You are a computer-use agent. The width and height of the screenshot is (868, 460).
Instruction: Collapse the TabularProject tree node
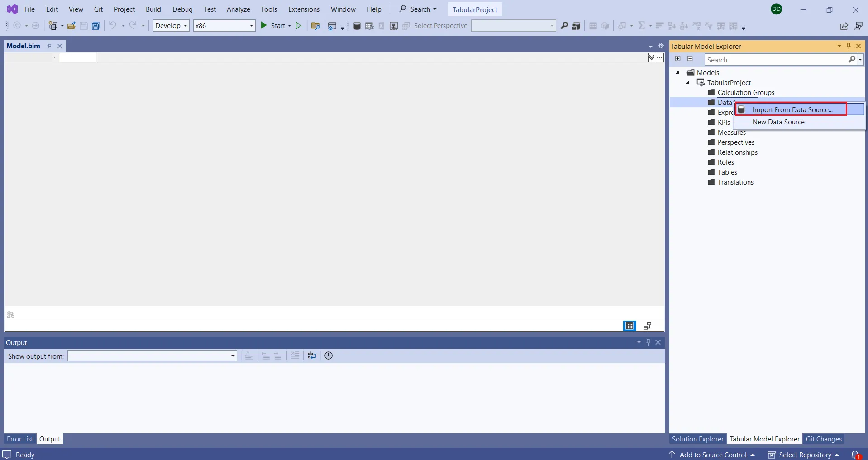coord(687,83)
